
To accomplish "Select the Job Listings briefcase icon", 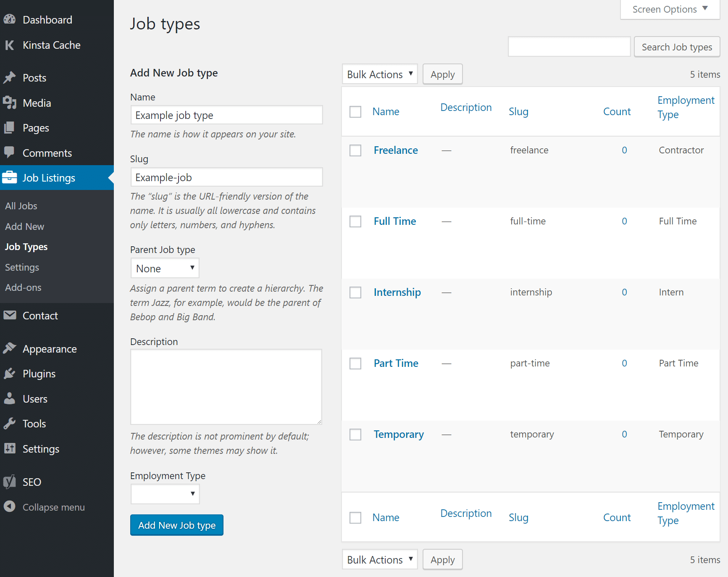I will 10,177.
